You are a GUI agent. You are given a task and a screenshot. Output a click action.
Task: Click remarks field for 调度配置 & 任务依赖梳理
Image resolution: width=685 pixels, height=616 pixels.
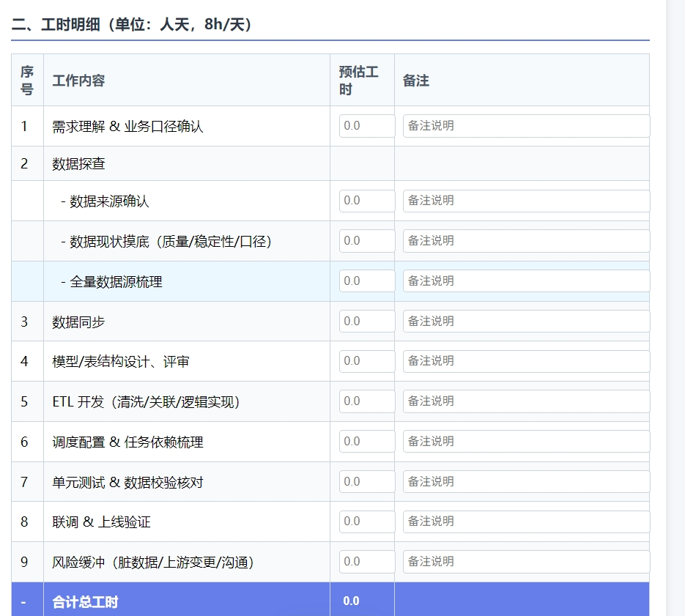pos(527,442)
